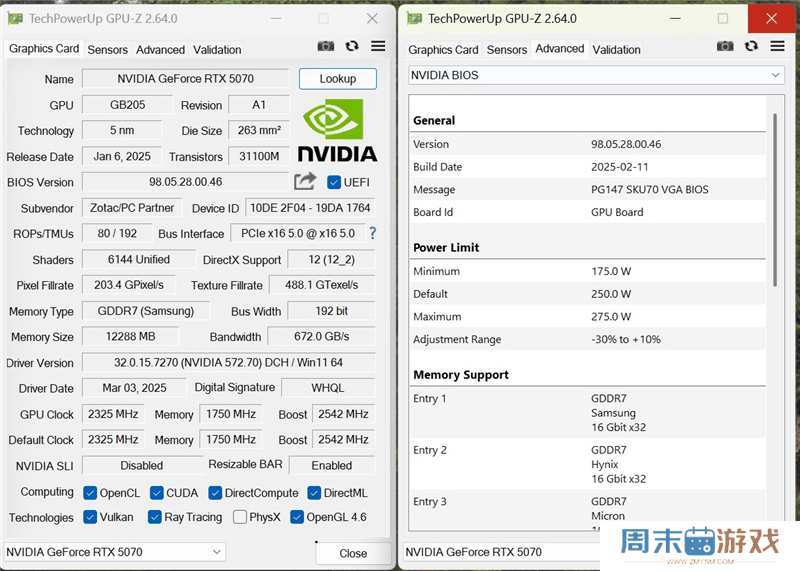Click the vertical scrollbar in Advanced panel
This screenshot has width=800, height=571.
(774, 200)
